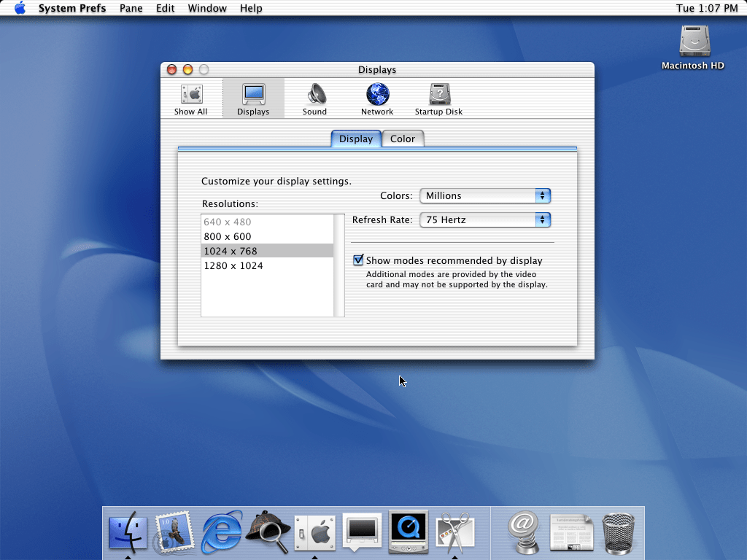Screen dimensions: 747x560
Task: Switch to the Color tab
Action: pos(403,139)
